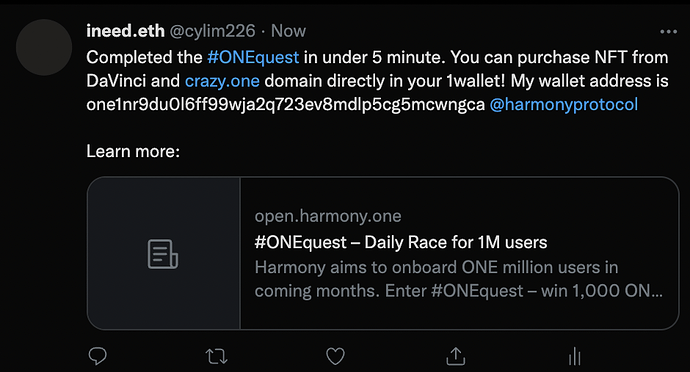Click the open.harmony.one domain text
Screen dimensions: 690x372
(x=328, y=216)
